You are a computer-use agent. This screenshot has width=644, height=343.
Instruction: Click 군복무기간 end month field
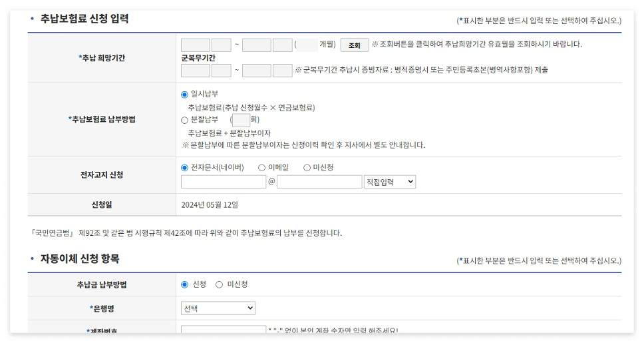click(x=283, y=71)
